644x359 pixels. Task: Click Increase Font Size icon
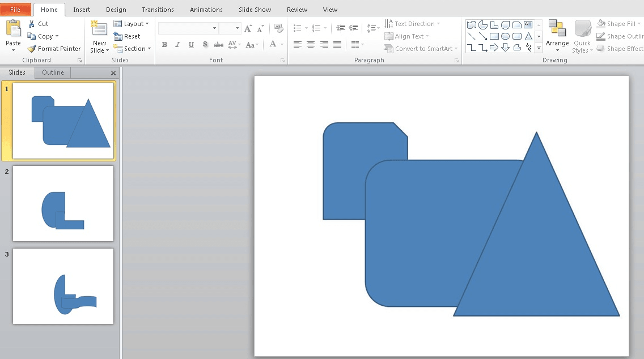[x=248, y=28]
